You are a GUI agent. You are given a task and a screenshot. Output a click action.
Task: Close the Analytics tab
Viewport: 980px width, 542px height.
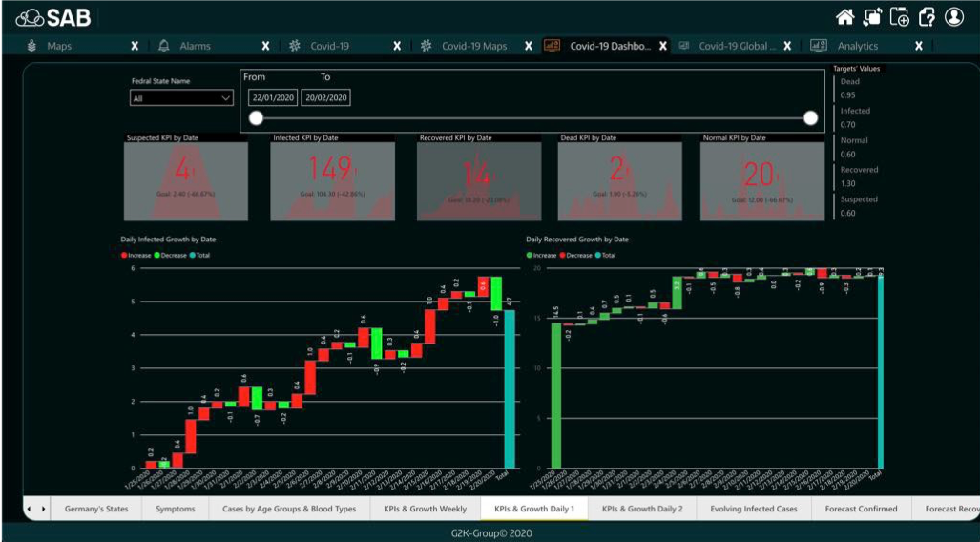click(x=919, y=46)
